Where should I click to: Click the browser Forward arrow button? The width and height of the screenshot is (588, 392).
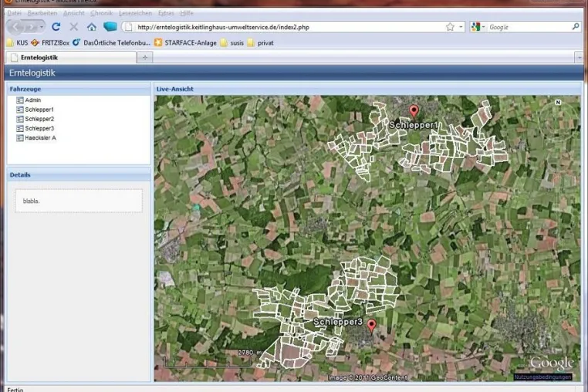click(x=31, y=27)
